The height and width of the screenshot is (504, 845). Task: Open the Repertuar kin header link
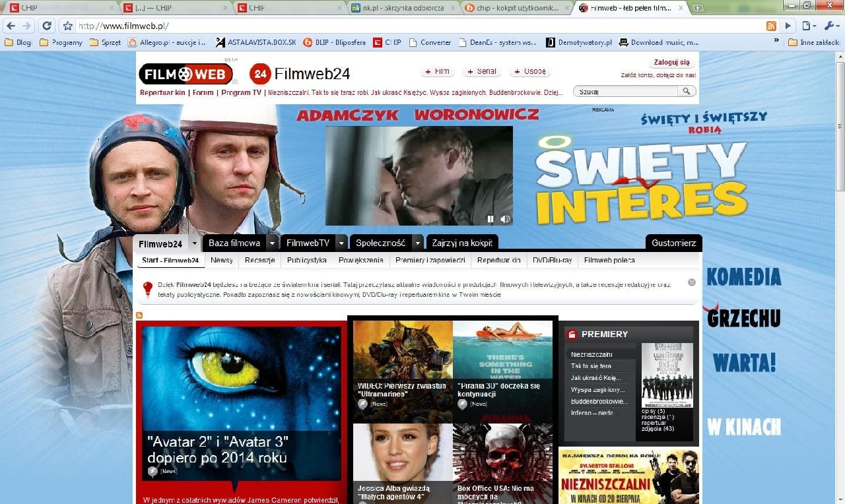(x=162, y=92)
